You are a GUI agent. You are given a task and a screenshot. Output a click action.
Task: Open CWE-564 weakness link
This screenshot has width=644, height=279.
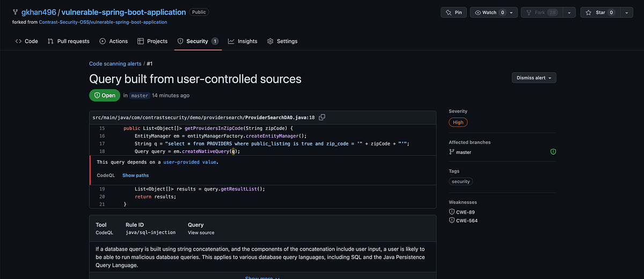(x=466, y=221)
